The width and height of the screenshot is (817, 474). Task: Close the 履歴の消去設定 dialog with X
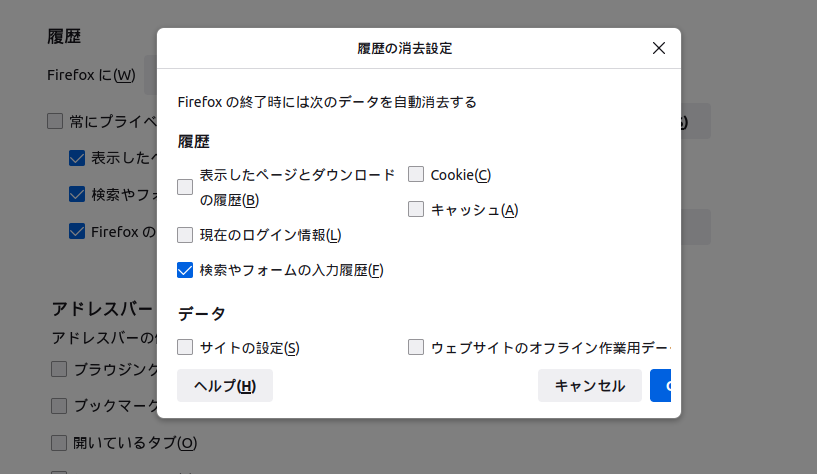[x=658, y=48]
